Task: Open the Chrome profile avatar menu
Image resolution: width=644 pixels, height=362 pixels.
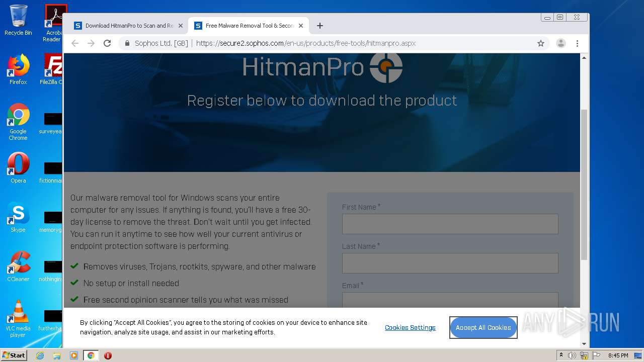Action: [561, 43]
